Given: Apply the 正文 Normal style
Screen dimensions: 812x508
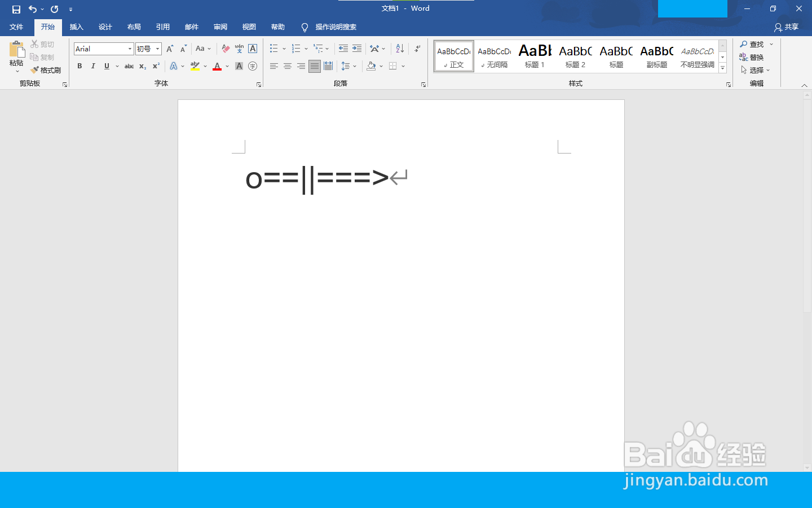Looking at the screenshot, I should point(454,56).
